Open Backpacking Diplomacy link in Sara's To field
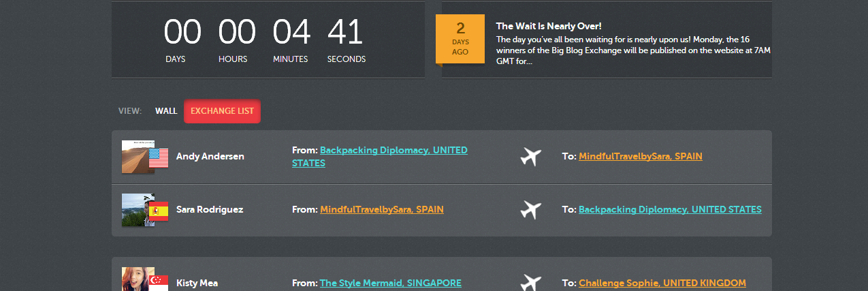Image resolution: width=868 pixels, height=291 pixels. pyautogui.click(x=669, y=209)
